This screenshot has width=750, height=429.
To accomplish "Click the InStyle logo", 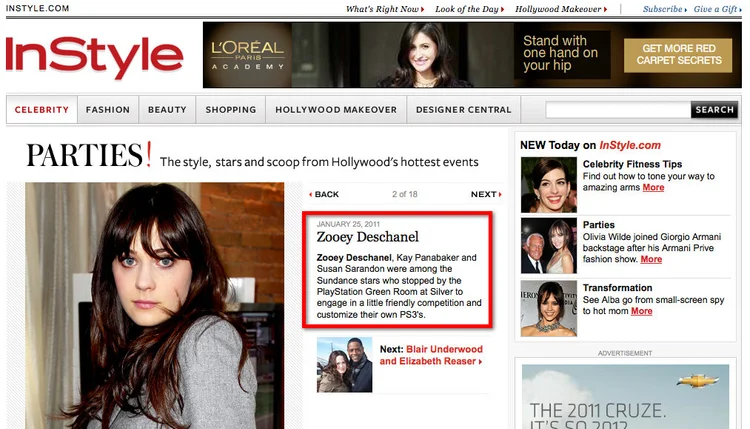I will tap(98, 57).
